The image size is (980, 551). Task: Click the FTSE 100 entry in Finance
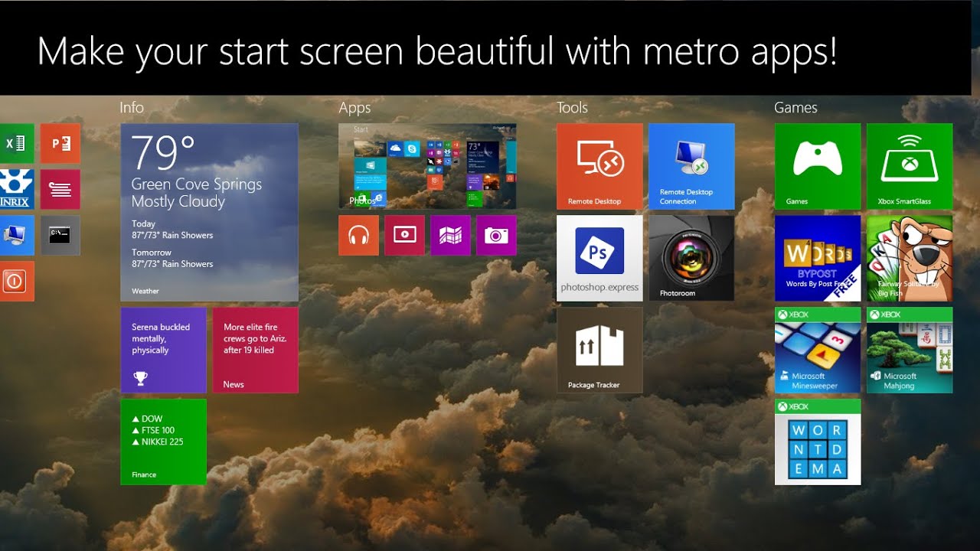pos(153,430)
